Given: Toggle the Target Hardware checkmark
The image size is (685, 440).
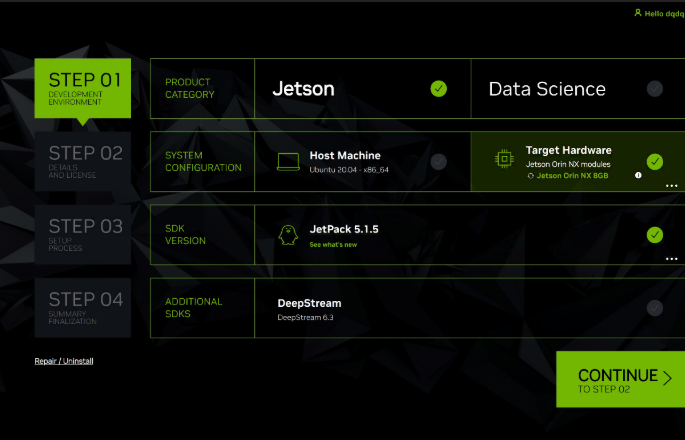Looking at the screenshot, I should [x=654, y=162].
